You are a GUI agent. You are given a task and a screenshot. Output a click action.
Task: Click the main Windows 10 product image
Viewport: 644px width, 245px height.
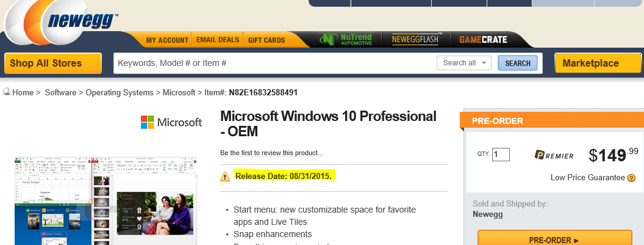click(106, 200)
